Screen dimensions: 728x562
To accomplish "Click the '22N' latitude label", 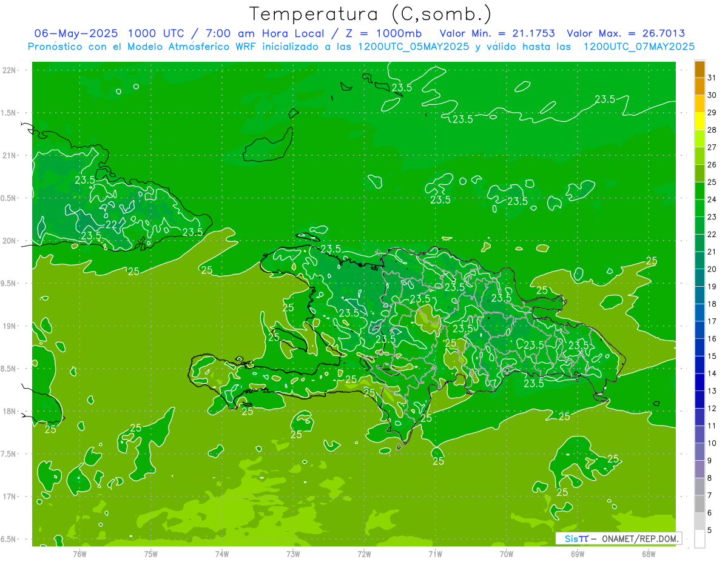I will click(x=10, y=70).
